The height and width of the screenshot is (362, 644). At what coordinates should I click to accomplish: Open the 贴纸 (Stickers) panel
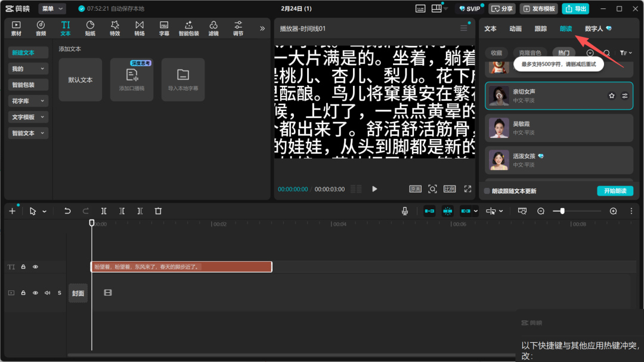pyautogui.click(x=89, y=27)
